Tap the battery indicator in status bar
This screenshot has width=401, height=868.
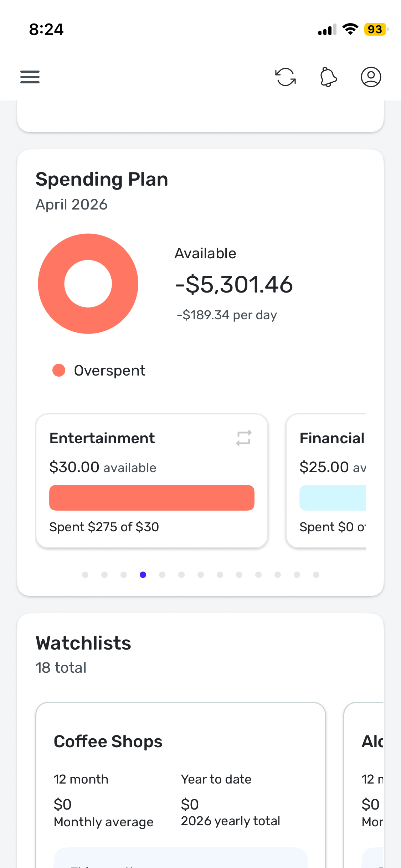pos(375,29)
